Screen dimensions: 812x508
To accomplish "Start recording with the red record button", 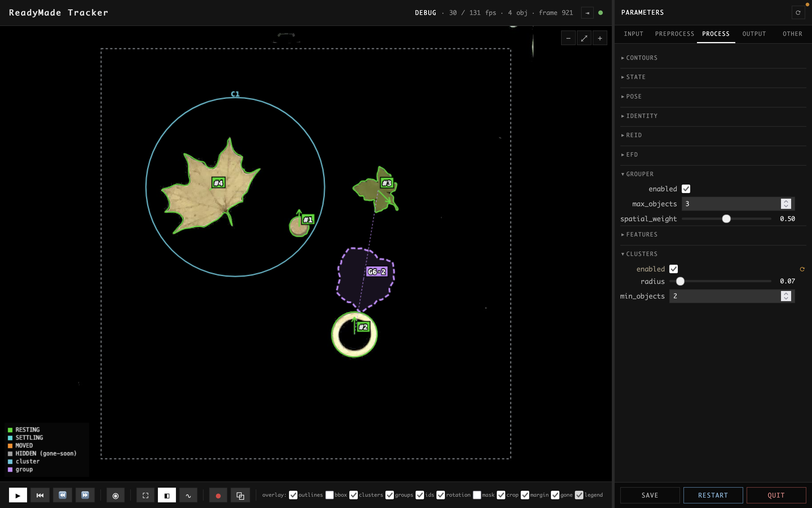I will tap(218, 495).
